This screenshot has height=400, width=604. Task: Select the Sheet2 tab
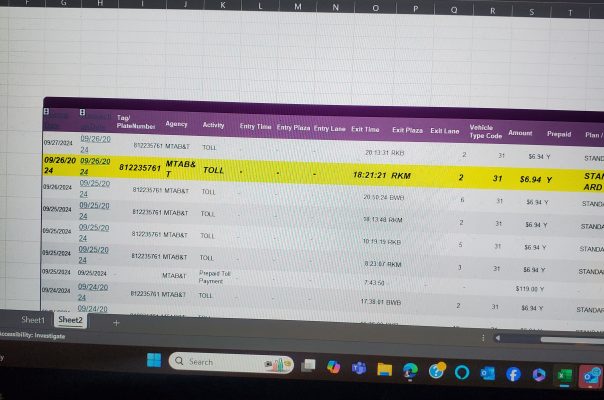[x=70, y=320]
